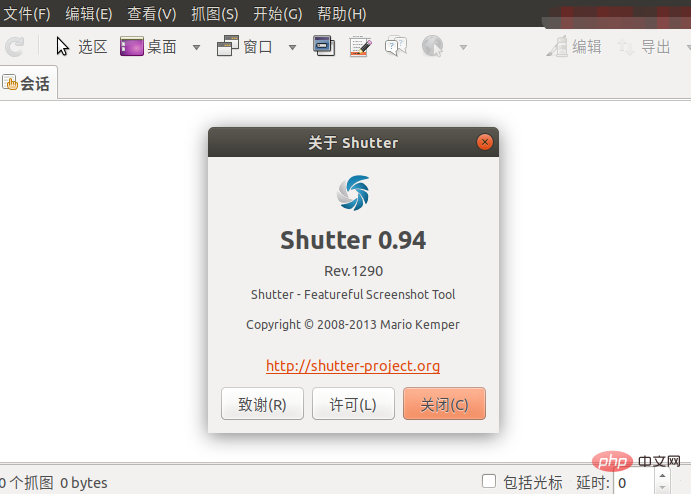The height and width of the screenshot is (494, 691).
Task: Click the 许可(L) license button
Action: 353,404
